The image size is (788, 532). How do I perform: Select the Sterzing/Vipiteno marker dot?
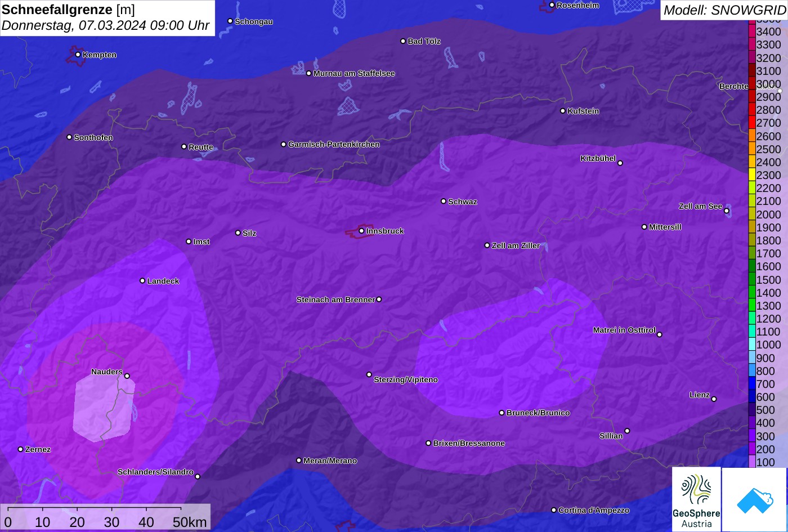pyautogui.click(x=369, y=374)
